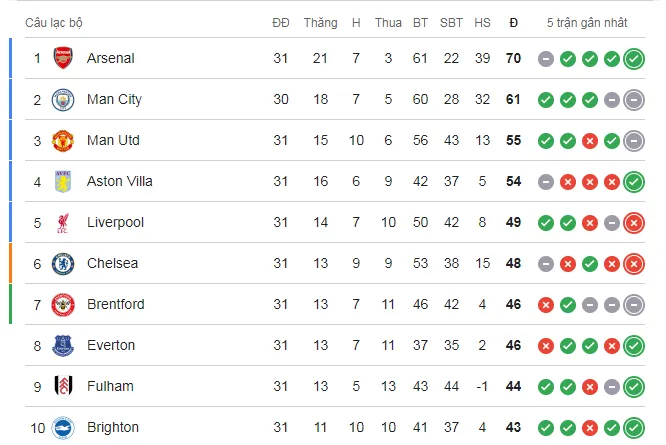Click the Man City club crest
Screen dimensions: 666x445
pos(64,99)
